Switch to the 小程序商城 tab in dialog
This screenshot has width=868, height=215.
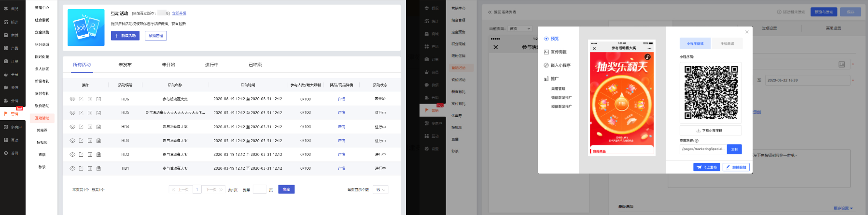click(x=695, y=43)
